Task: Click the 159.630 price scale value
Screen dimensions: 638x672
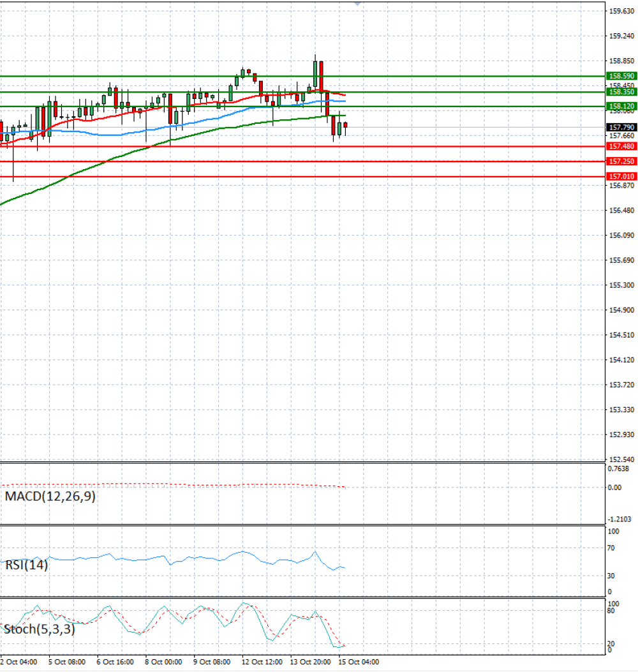Action: 621,11
